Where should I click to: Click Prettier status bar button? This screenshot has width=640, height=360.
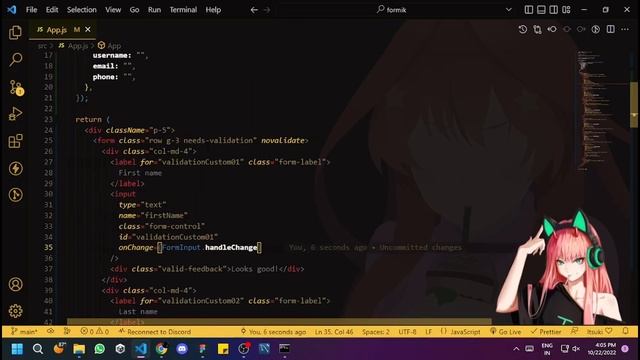[546, 332]
